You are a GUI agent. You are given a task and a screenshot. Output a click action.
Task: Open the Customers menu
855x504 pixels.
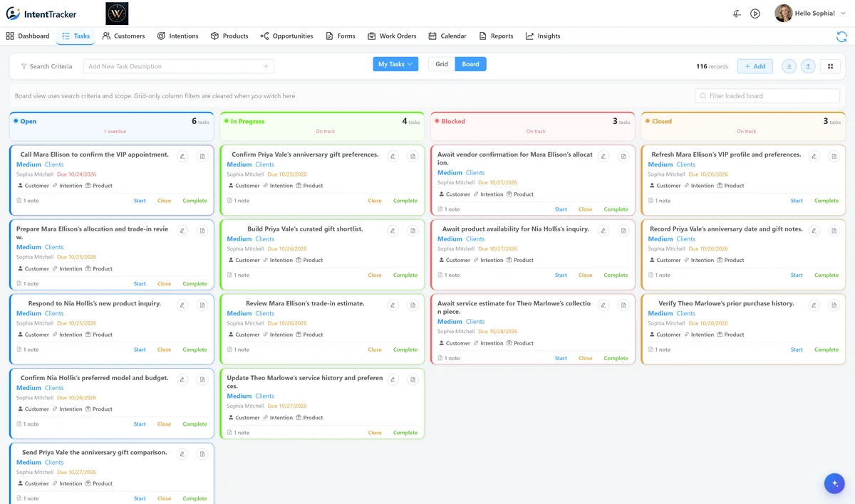[123, 36]
